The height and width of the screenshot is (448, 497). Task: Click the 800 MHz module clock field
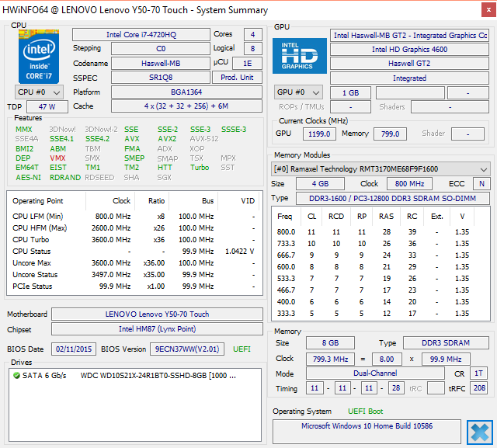click(409, 184)
